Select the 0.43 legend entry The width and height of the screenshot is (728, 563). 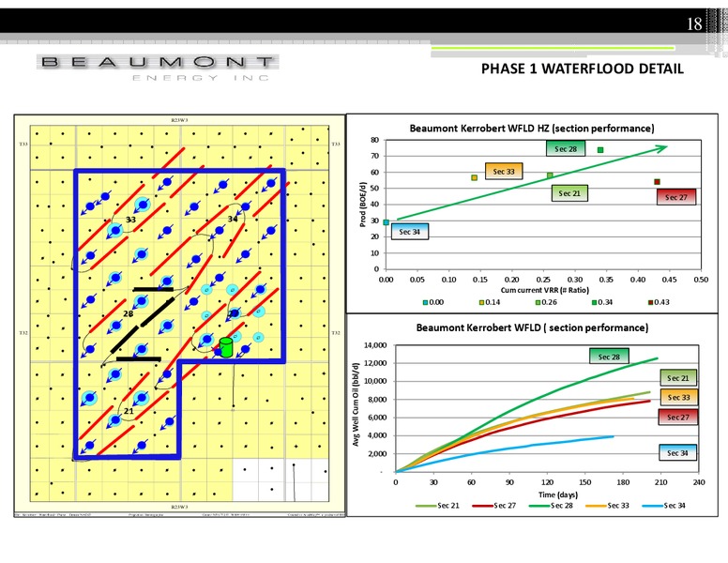point(659,302)
